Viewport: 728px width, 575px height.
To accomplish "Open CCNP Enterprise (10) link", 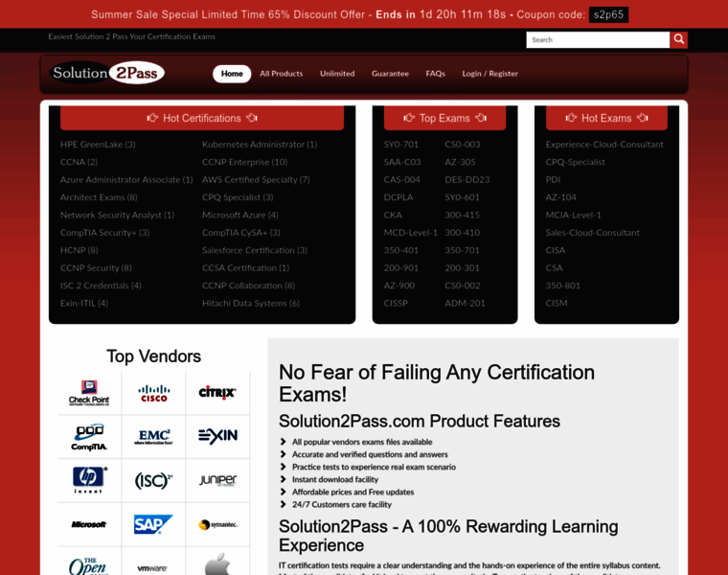I will click(244, 162).
